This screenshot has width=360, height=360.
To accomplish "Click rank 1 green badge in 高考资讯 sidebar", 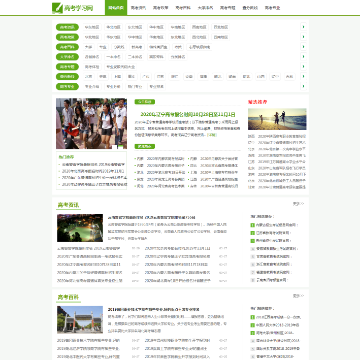I will click(x=253, y=225).
